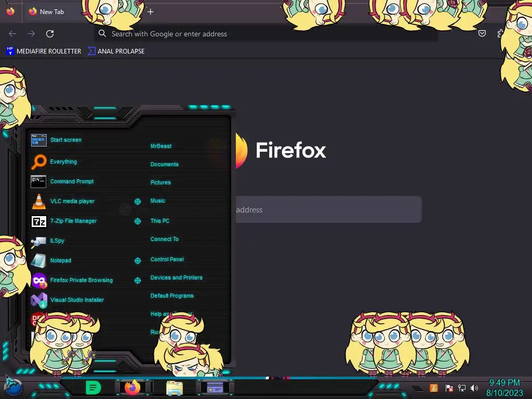The image size is (532, 399).
Task: Open purple window app in taskbar
Action: point(215,388)
